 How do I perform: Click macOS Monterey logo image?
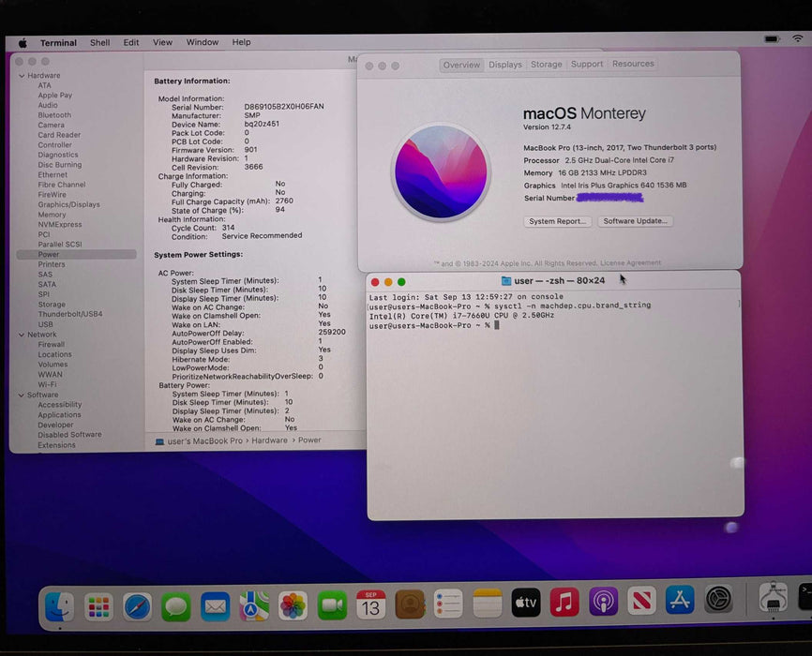pos(442,172)
